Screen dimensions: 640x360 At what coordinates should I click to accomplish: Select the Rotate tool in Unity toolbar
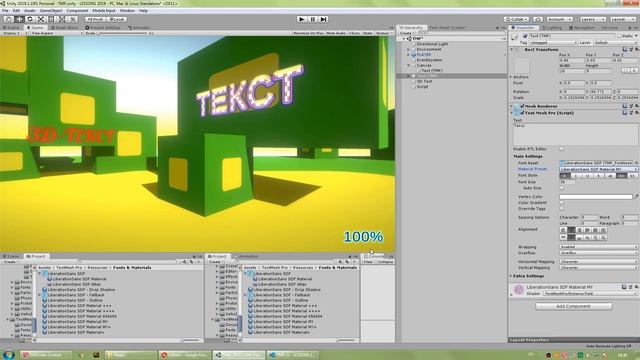(30, 19)
